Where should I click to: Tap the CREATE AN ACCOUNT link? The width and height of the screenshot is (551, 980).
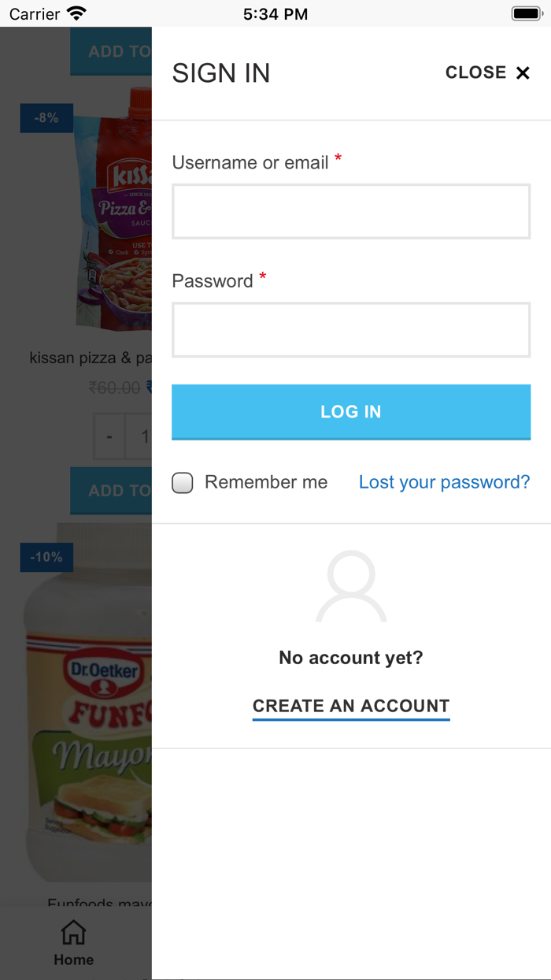click(x=351, y=706)
